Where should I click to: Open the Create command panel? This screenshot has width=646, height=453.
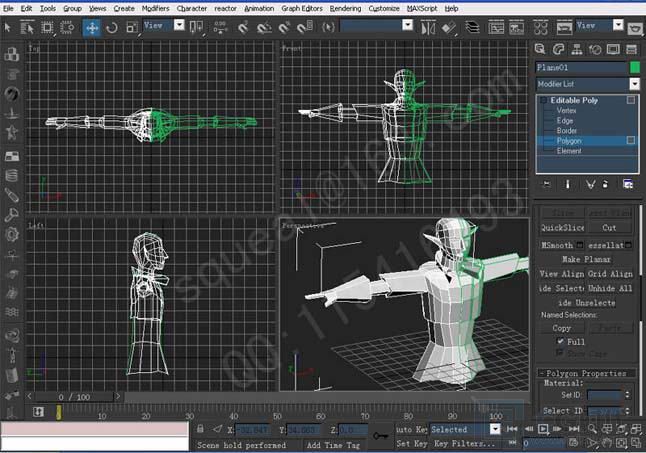(540, 49)
